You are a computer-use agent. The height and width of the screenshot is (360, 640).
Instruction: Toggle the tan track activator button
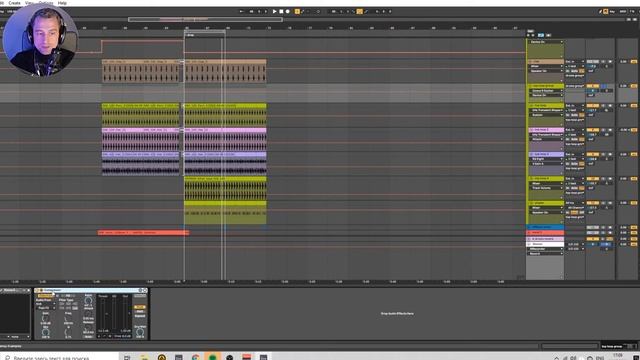[593, 62]
